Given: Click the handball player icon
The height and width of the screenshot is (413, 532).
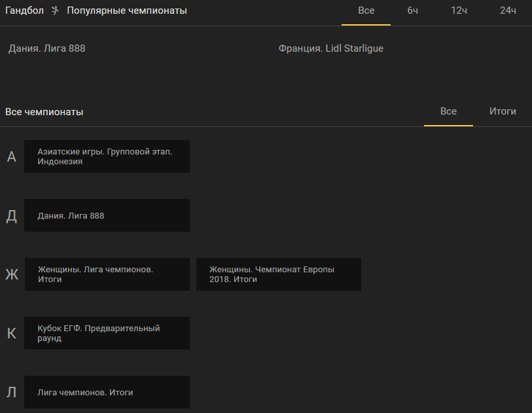Looking at the screenshot, I should coord(56,10).
